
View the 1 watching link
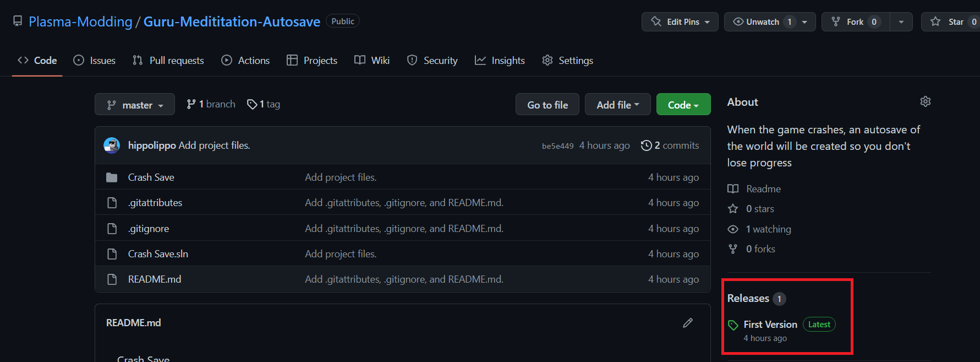(769, 229)
